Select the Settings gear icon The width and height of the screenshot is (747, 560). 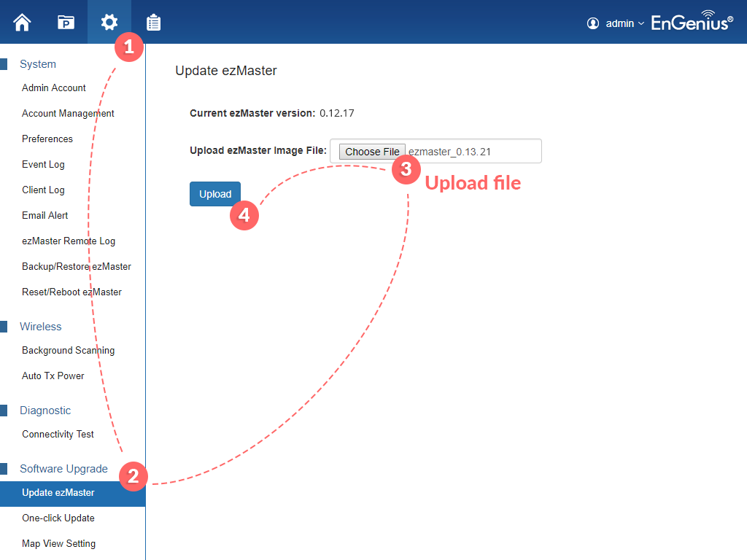coord(109,23)
